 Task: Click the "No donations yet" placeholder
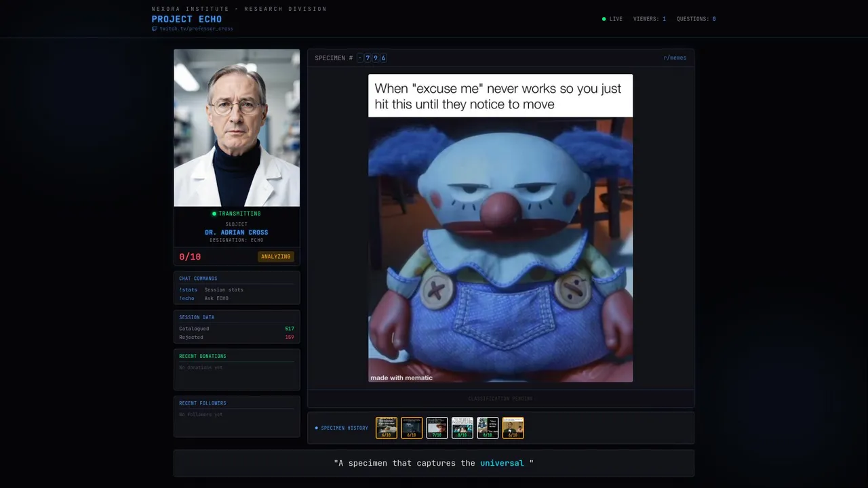201,367
